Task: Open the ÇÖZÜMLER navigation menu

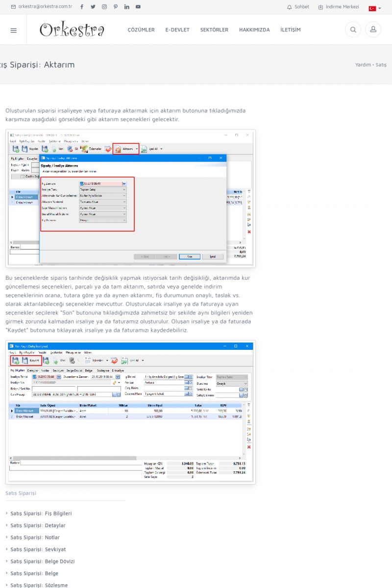Action: [141, 30]
